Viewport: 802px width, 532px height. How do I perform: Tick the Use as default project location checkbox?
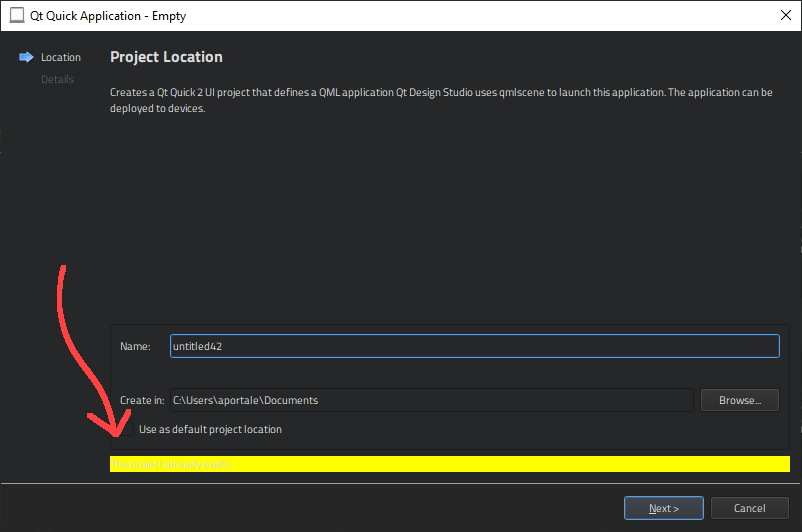(126, 429)
